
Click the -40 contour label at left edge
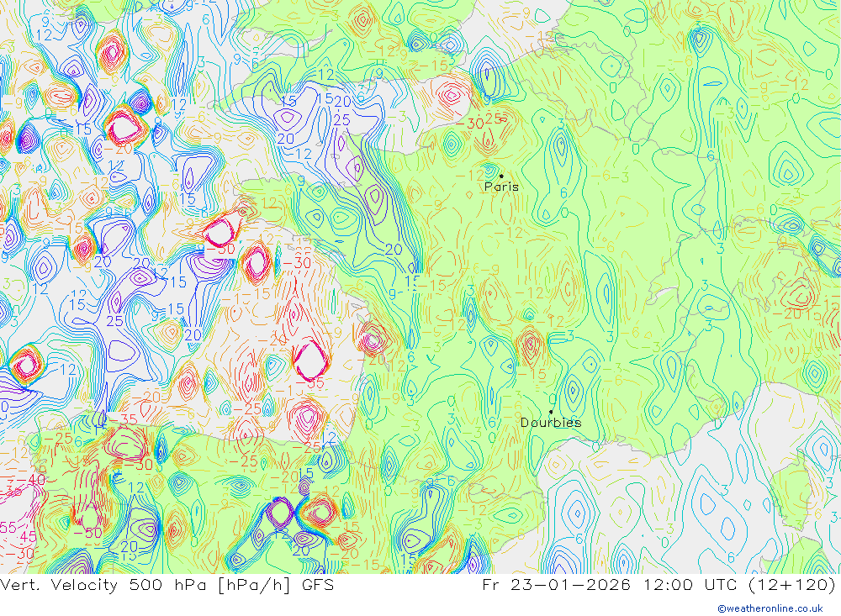(x=32, y=479)
